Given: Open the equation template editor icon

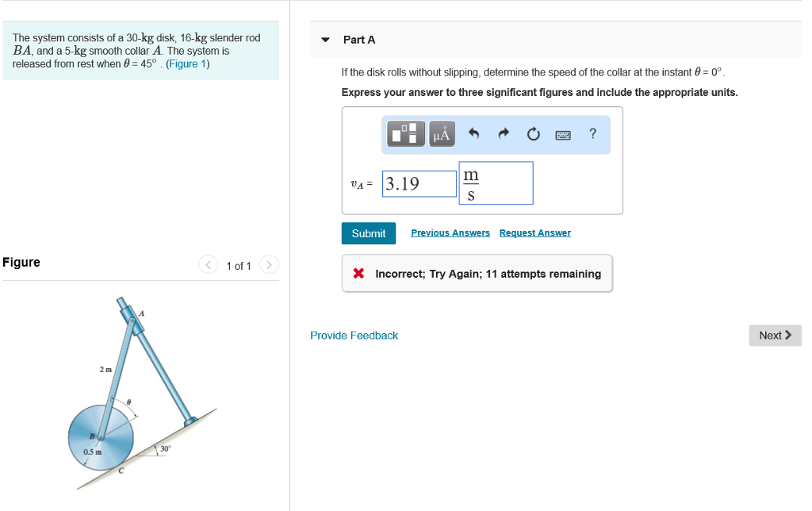Looking at the screenshot, I should (405, 133).
